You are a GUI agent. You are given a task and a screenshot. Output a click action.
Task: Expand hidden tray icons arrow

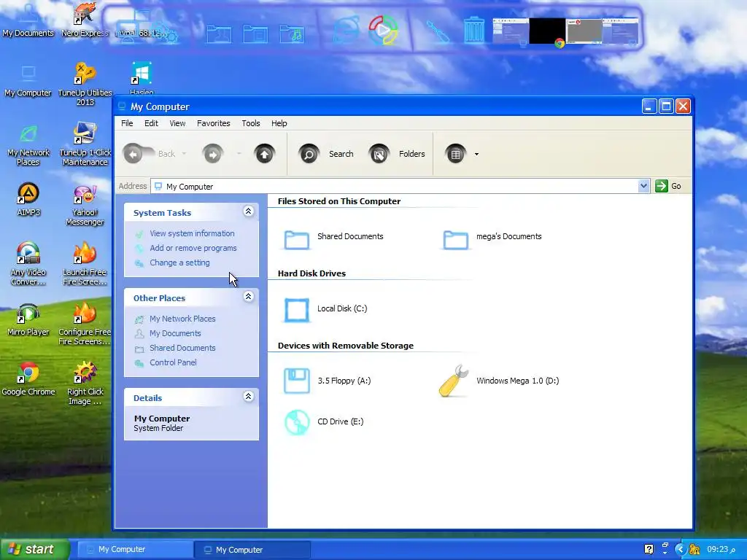click(x=681, y=550)
